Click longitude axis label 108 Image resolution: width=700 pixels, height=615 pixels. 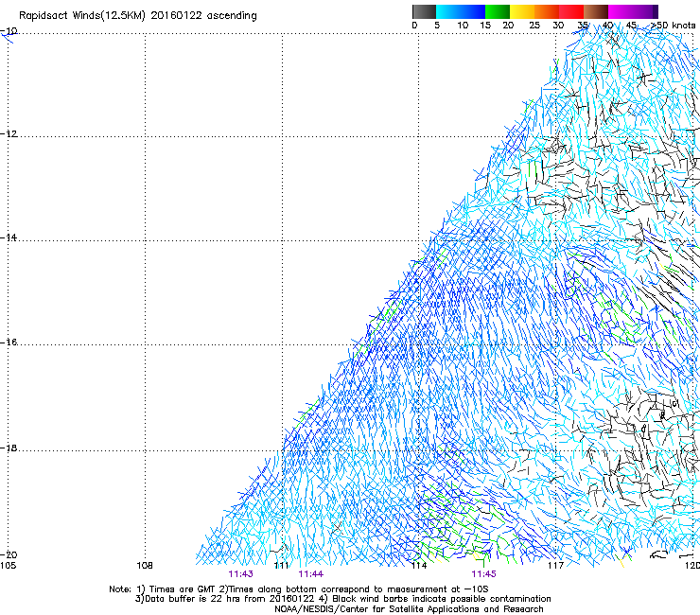point(145,566)
